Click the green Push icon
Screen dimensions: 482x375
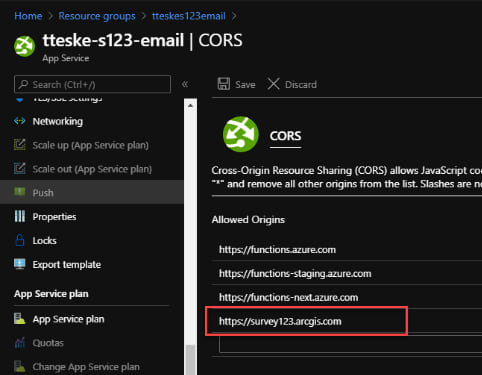tap(20, 192)
